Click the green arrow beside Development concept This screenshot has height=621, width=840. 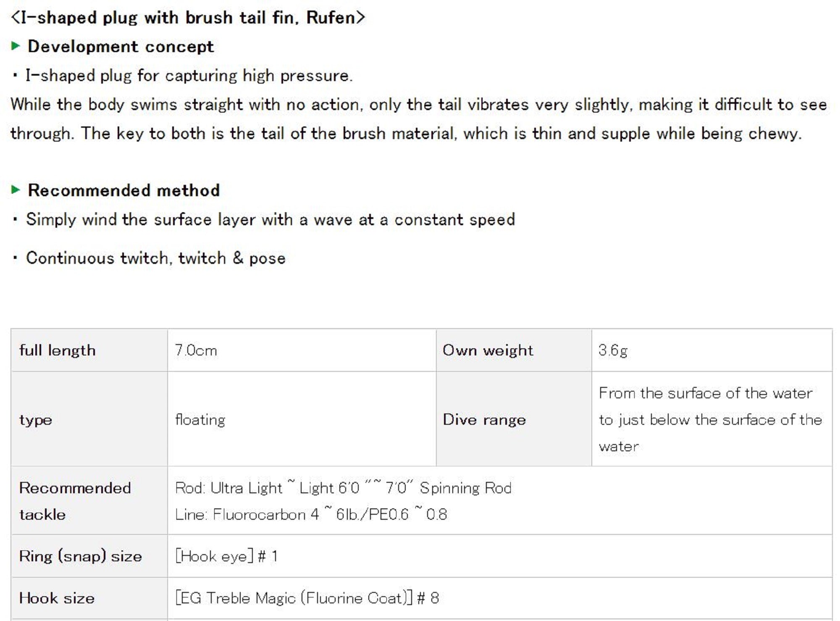click(x=16, y=46)
